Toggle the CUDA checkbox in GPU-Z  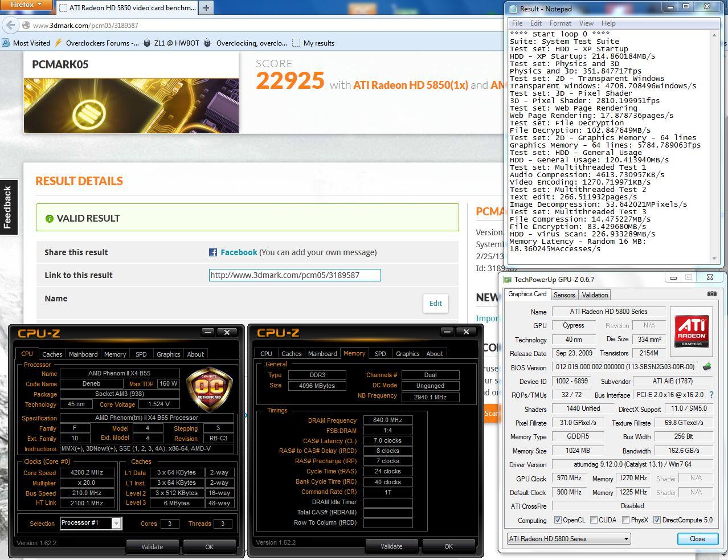point(594,520)
